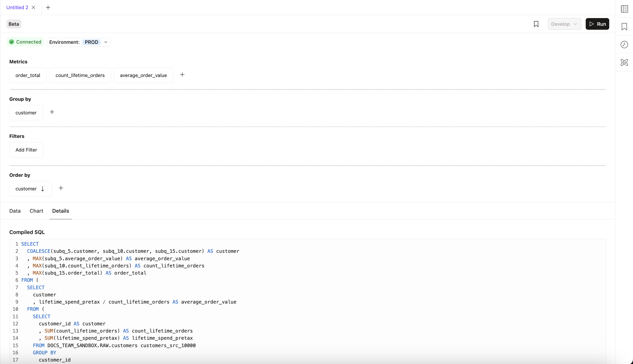Add an order-by field with the plus icon
This screenshot has height=364, width=633.
click(x=61, y=188)
